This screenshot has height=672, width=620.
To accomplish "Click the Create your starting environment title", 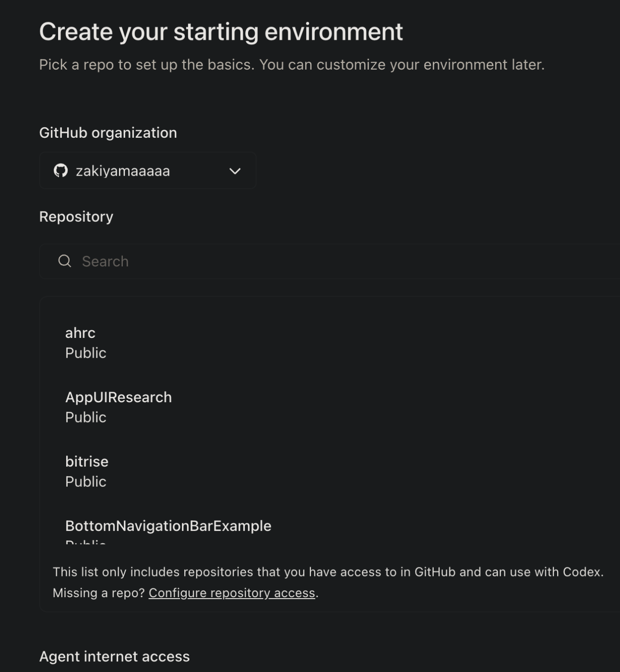I will (x=221, y=32).
